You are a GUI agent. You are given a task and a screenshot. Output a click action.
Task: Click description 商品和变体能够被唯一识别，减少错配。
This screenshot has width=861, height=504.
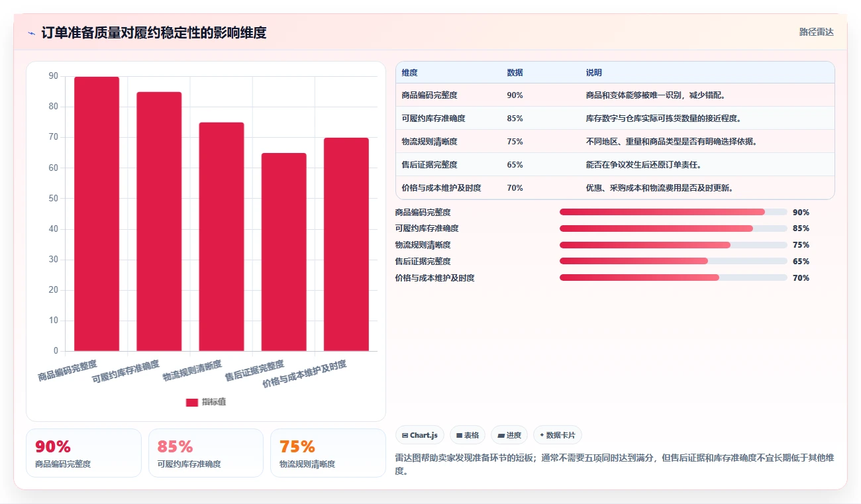(656, 95)
